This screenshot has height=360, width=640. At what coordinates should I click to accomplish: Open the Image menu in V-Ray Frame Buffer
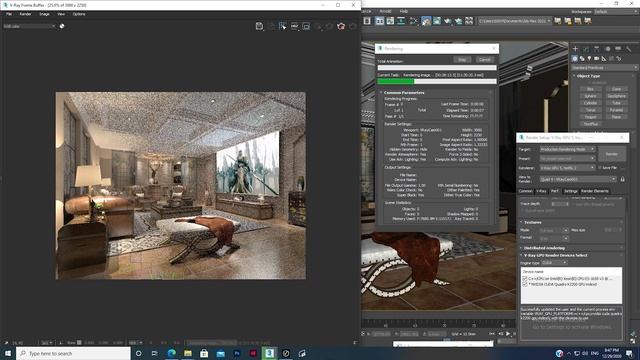pyautogui.click(x=44, y=14)
